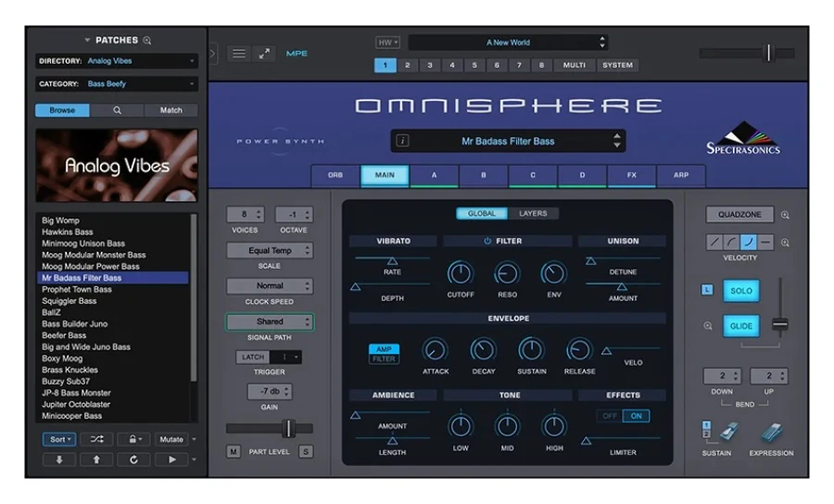Increase the Voices stepper value
Viewport: 834px width, 504px height.
pos(259,211)
